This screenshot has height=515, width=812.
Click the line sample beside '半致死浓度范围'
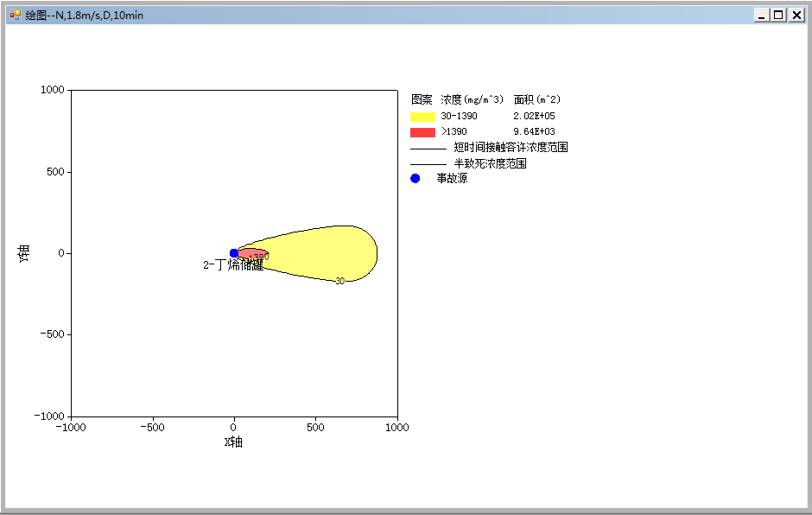tap(428, 164)
